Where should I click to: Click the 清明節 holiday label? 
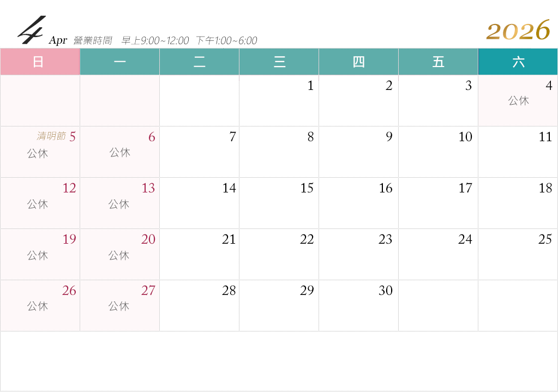click(50, 136)
